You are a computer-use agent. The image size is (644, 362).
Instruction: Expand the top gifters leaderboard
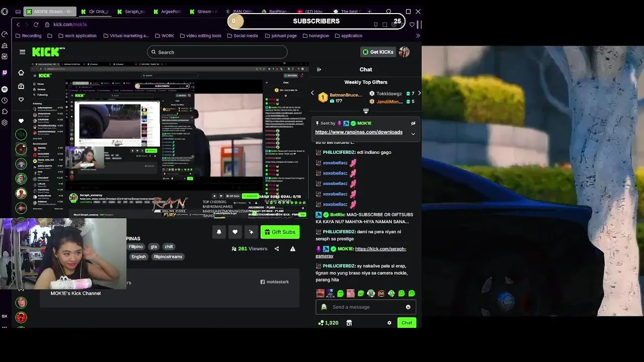tap(366, 111)
